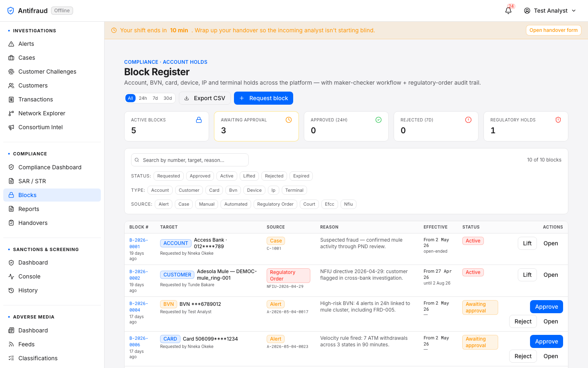
Task: Open Sanctions & Screening Dashboard
Action: click(52, 263)
